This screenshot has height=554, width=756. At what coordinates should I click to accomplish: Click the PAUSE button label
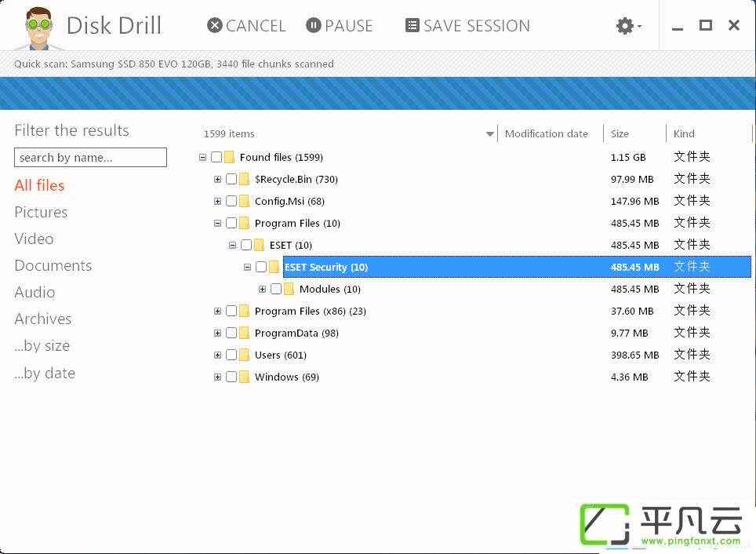pos(349,26)
